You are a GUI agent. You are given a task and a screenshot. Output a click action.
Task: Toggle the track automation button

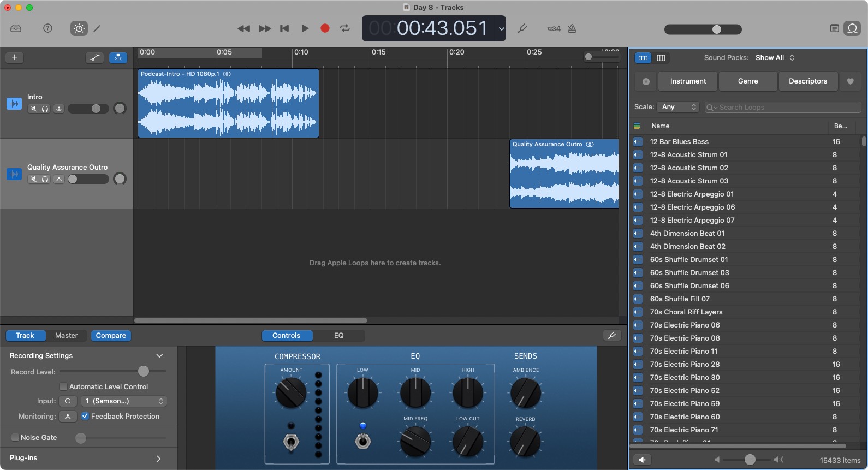point(95,57)
